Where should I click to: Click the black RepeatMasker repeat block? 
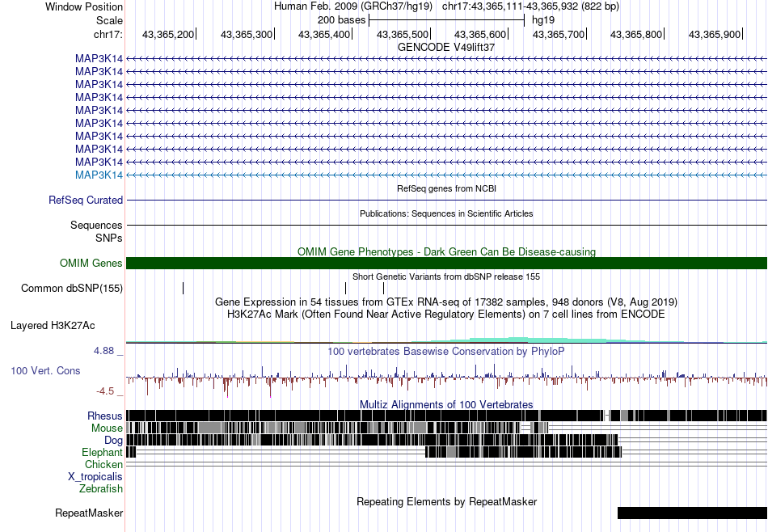[x=692, y=513]
